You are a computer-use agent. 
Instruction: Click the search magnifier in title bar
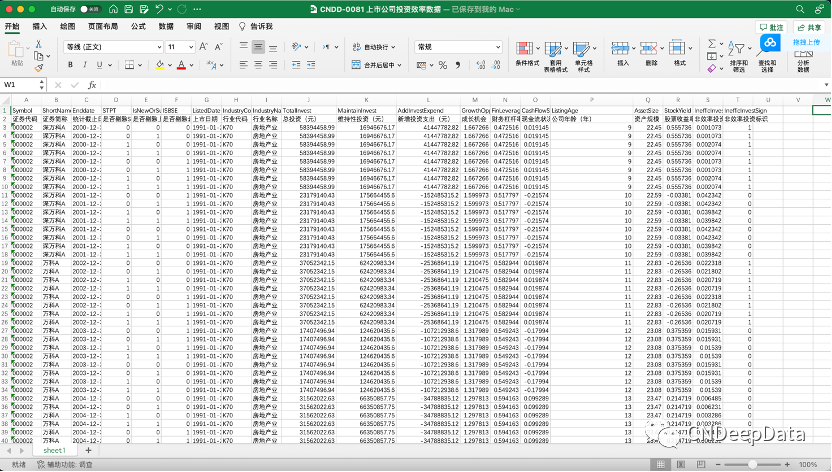point(800,9)
